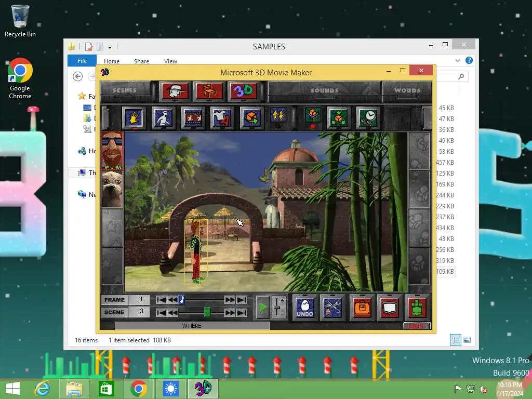
Task: Open Windows Store from the taskbar
Action: coord(106,389)
